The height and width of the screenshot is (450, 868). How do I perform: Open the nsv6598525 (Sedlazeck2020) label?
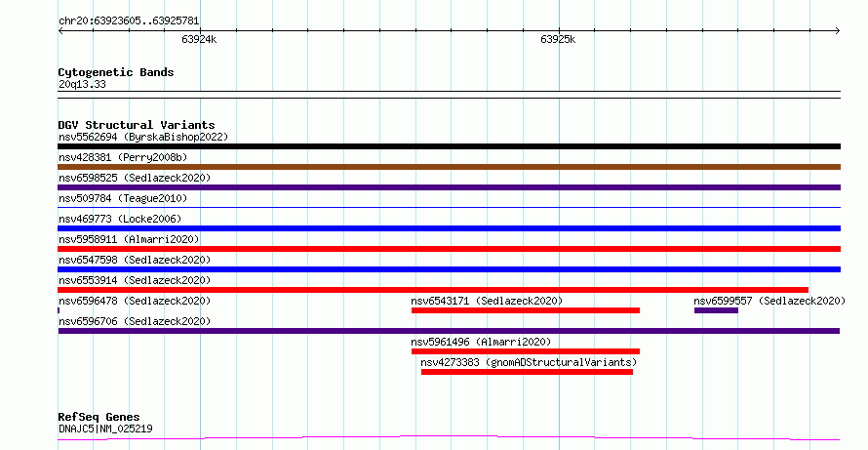[x=135, y=178]
